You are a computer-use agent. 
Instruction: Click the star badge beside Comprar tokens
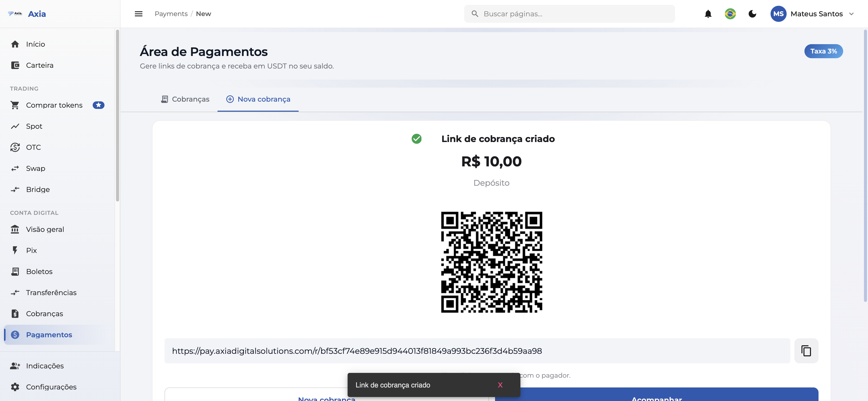click(98, 105)
